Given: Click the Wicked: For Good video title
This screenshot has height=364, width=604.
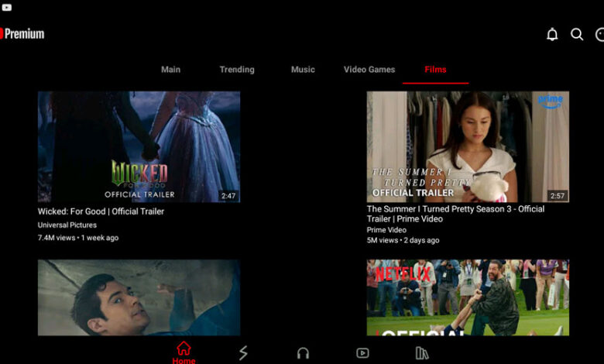Looking at the screenshot, I should 101,211.
